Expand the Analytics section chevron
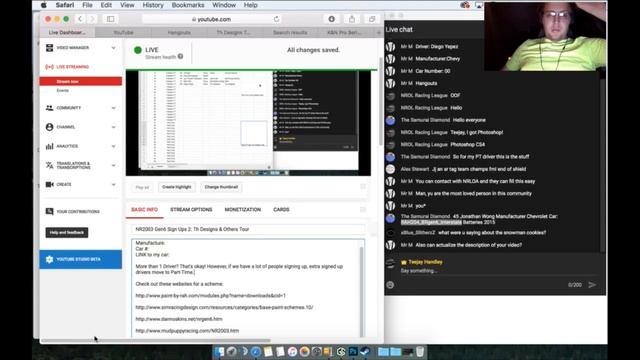The image size is (640, 360). click(113, 146)
